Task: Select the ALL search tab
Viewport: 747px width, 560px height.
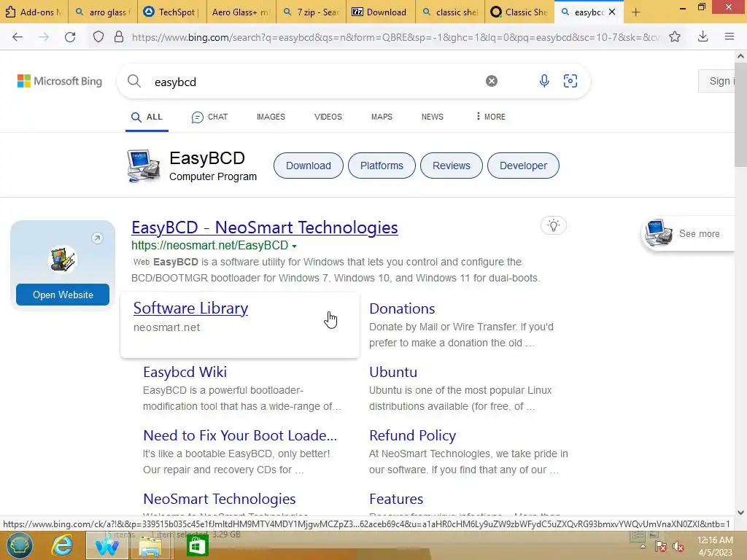Action: click(147, 117)
